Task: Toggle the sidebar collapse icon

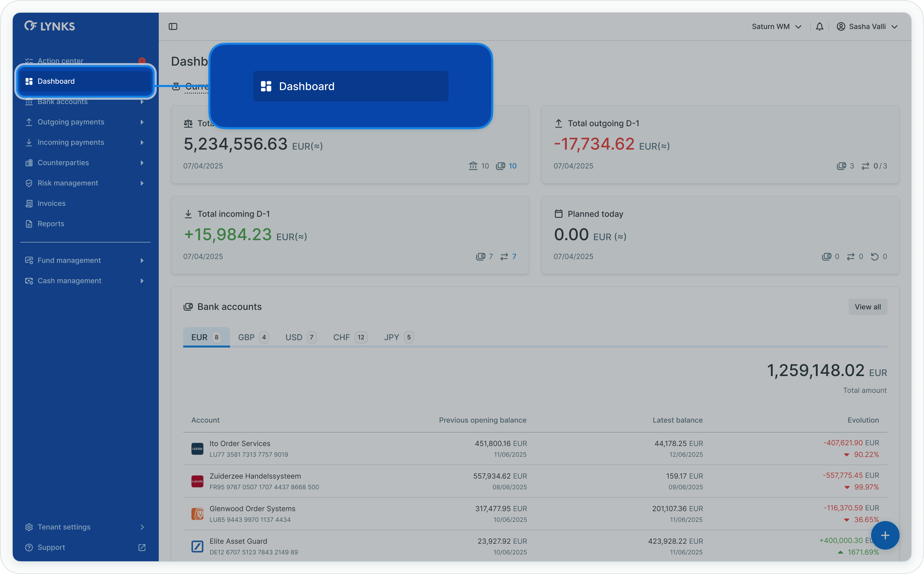Action: pos(173,26)
